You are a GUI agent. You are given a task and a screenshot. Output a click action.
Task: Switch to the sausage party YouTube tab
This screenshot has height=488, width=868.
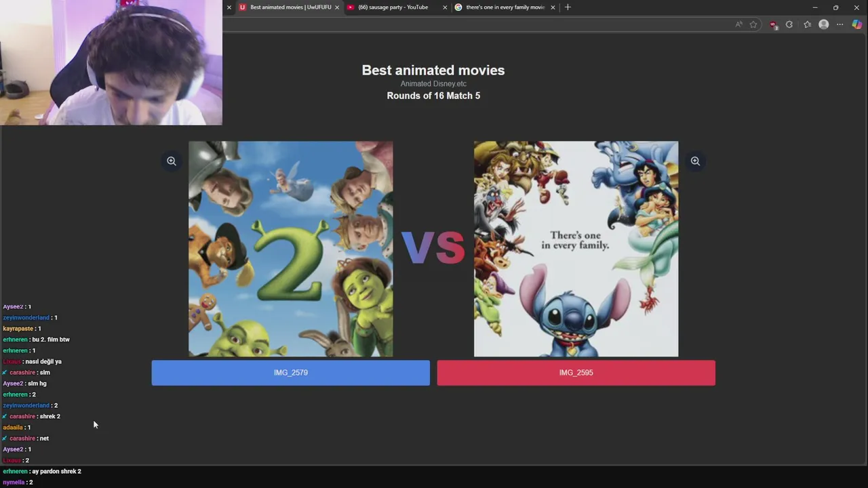(393, 7)
